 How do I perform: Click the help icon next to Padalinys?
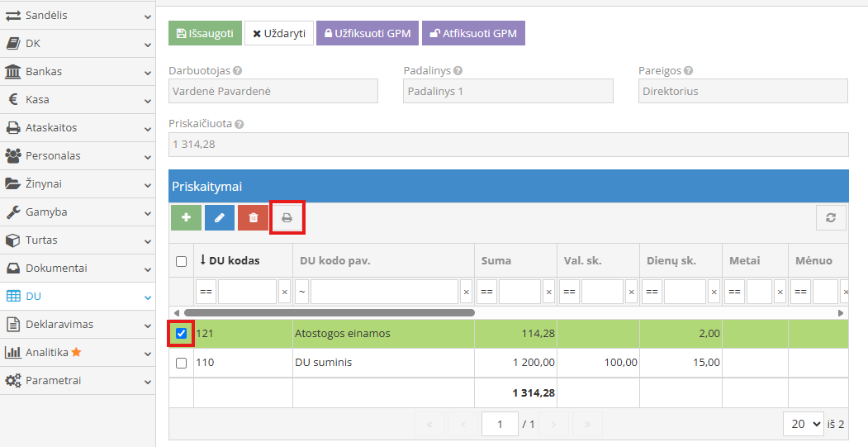click(x=458, y=71)
